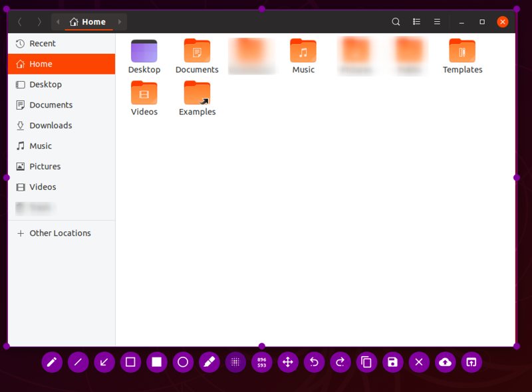
Task: Expand the forward navigation chevron beside Home
Action: coord(120,21)
